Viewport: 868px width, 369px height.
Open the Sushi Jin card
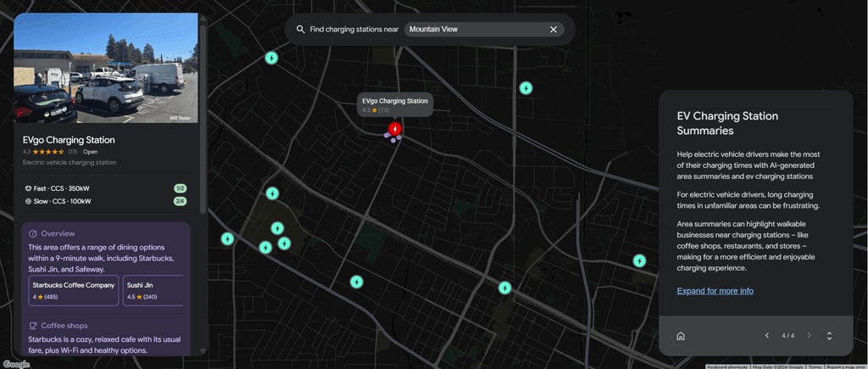[x=153, y=290]
